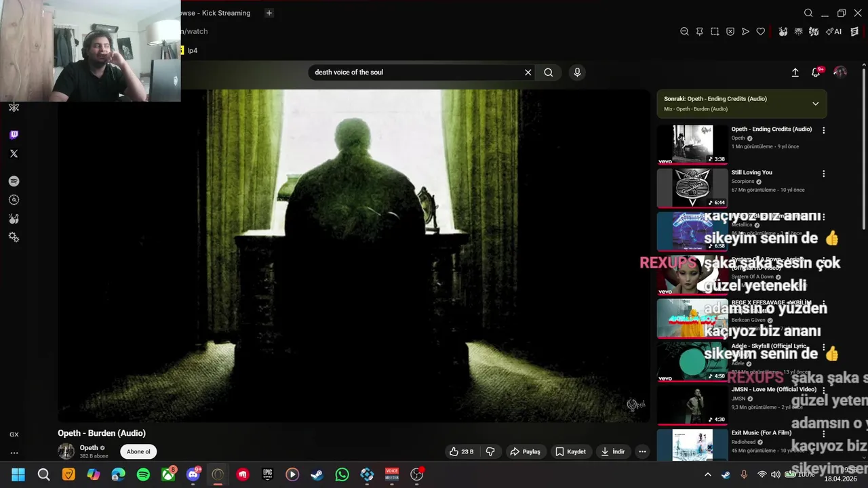Share video with Paylaş button
This screenshot has height=488, width=868.
tap(526, 451)
